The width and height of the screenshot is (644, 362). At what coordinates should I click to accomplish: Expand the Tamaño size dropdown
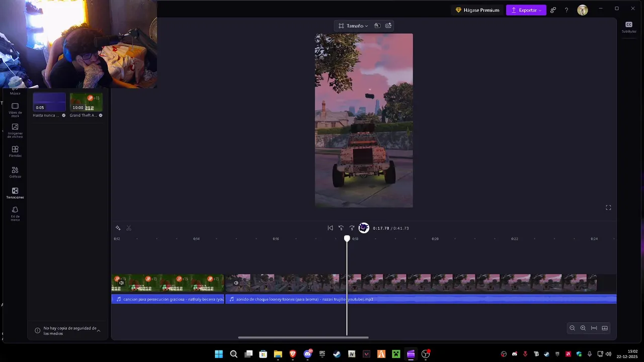353,26
